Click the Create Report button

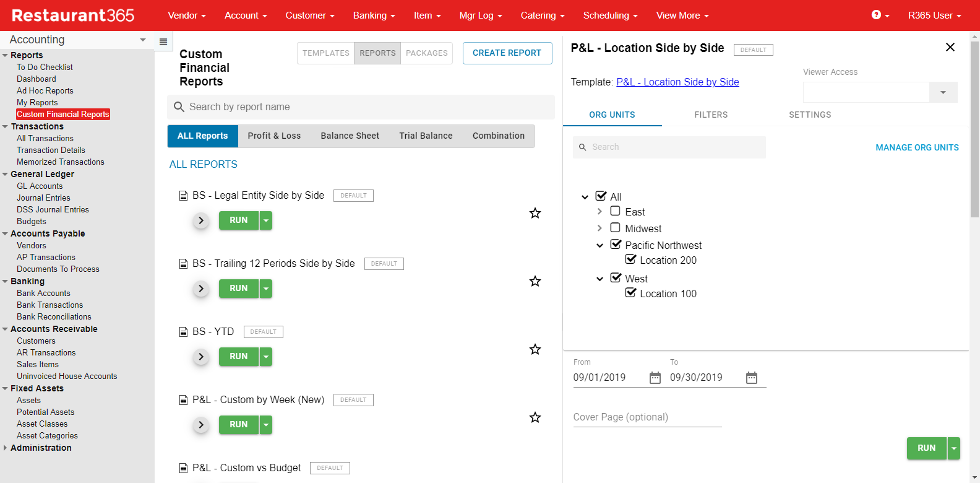[507, 53]
